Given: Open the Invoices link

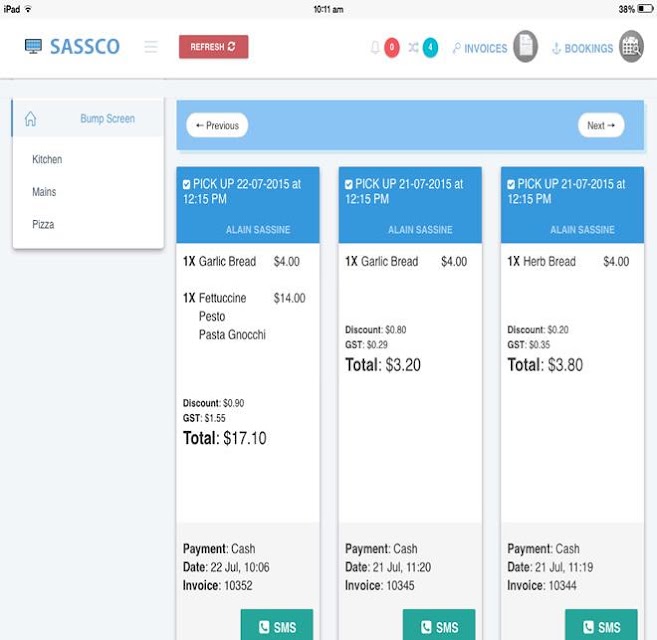Looking at the screenshot, I should pos(480,48).
